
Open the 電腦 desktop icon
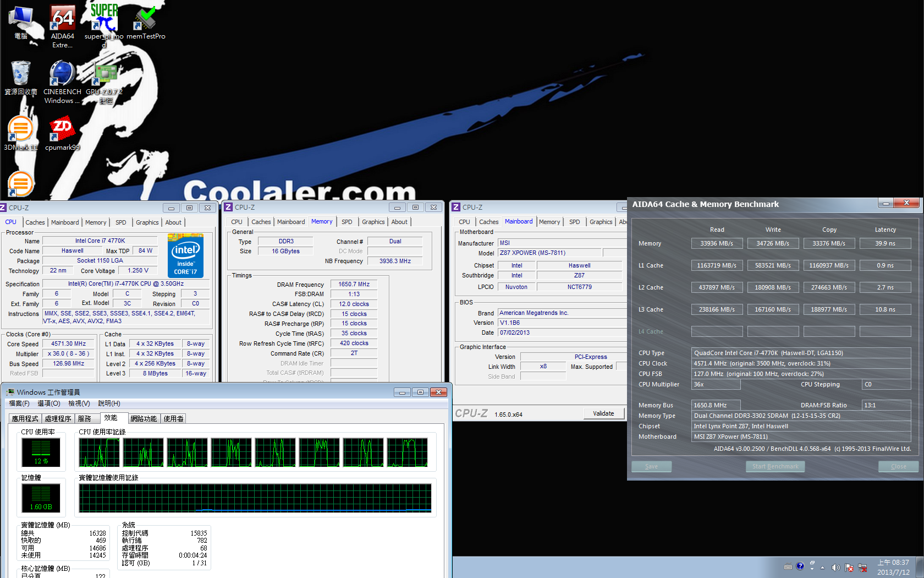(x=21, y=22)
